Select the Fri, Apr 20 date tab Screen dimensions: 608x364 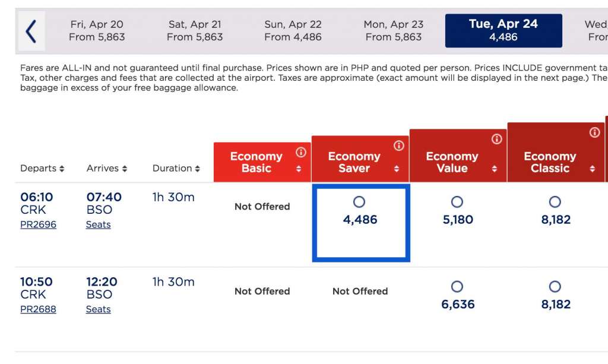click(x=97, y=31)
